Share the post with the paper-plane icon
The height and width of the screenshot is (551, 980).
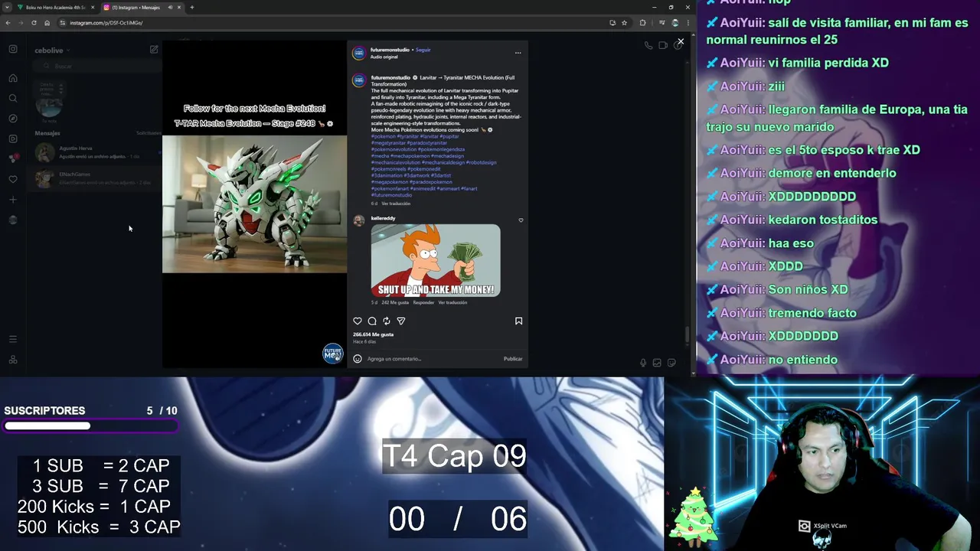[401, 321]
